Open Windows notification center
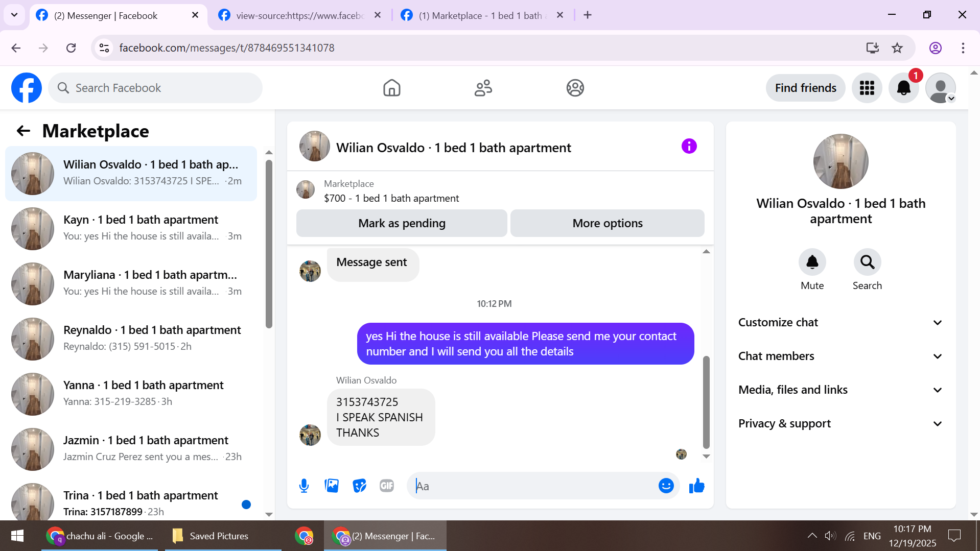 point(954,536)
